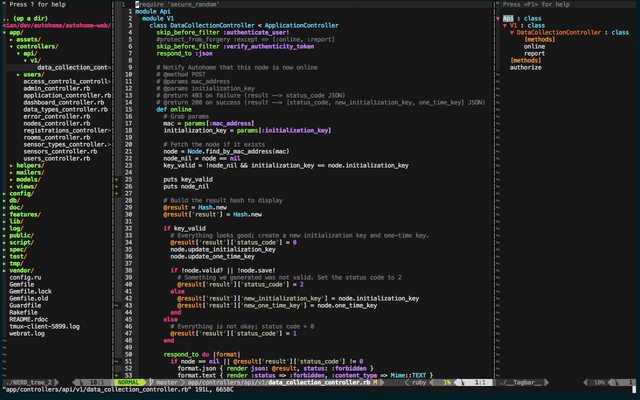
Task: Expand the config/ directory
Action: tap(4, 193)
